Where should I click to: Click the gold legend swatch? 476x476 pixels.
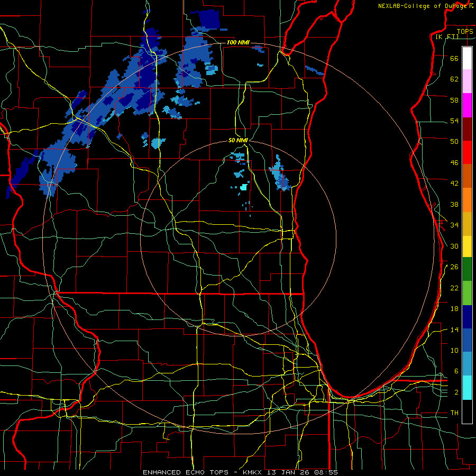coord(467,224)
